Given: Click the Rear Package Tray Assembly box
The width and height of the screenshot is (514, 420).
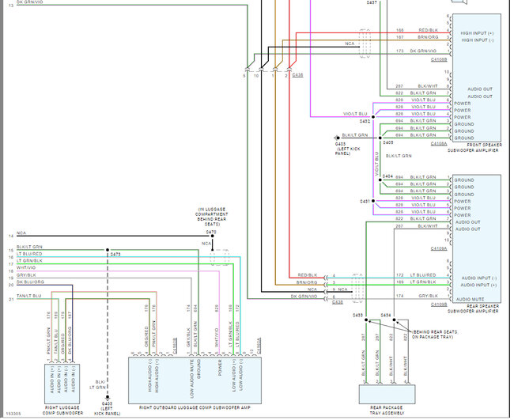Looking at the screenshot, I should pyautogui.click(x=387, y=395).
